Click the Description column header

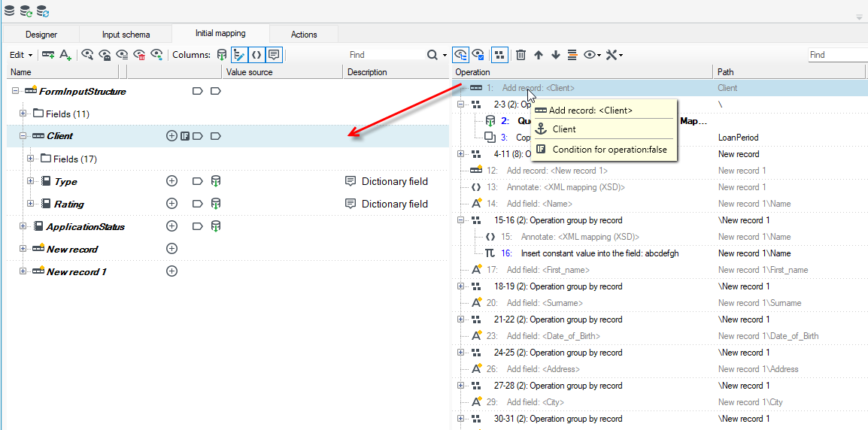tap(396, 72)
